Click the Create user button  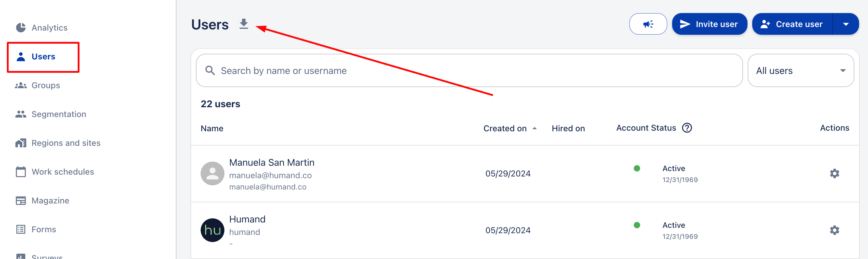792,24
